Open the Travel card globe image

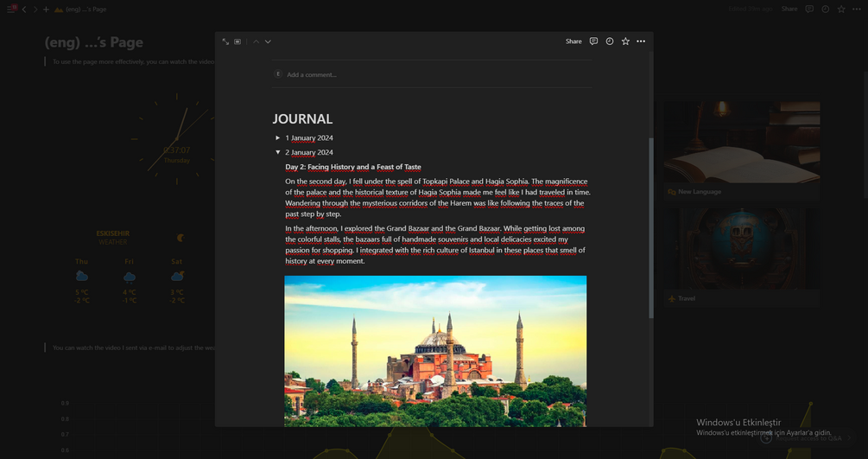[x=742, y=248]
